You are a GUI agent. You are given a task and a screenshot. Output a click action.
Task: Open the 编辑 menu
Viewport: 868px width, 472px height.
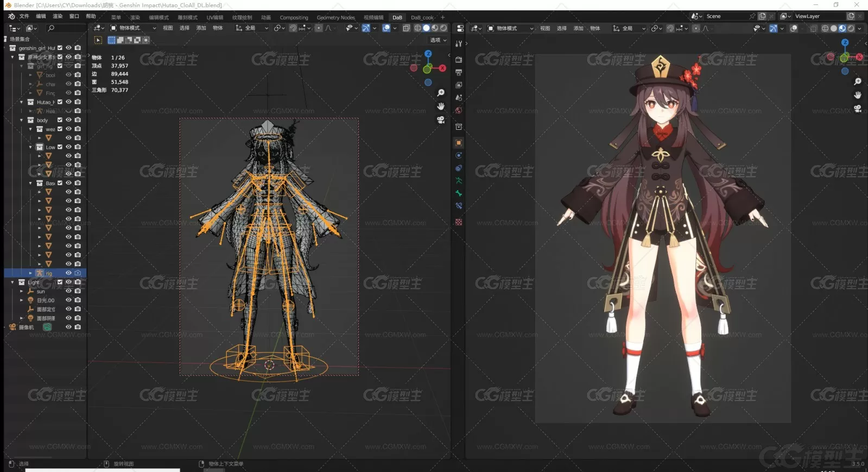41,16
